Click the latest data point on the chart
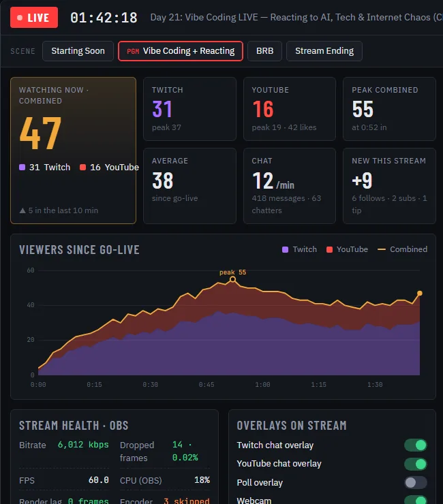Image resolution: width=443 pixels, height=504 pixels. coord(420,293)
